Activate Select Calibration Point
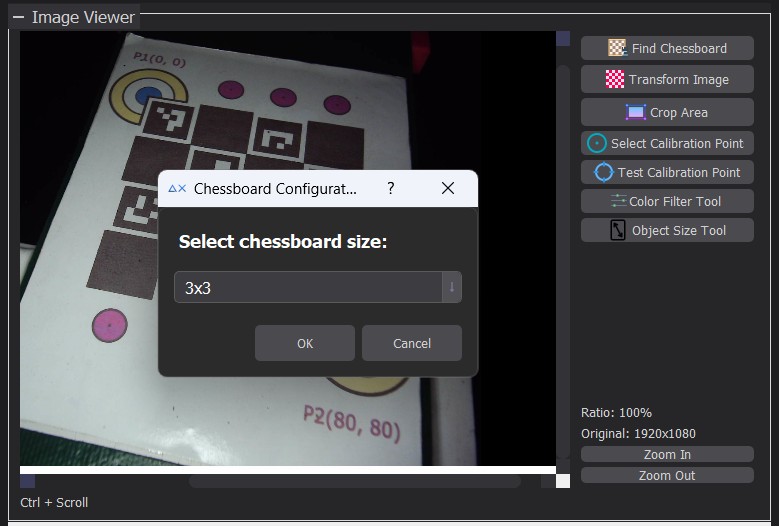 (667, 144)
